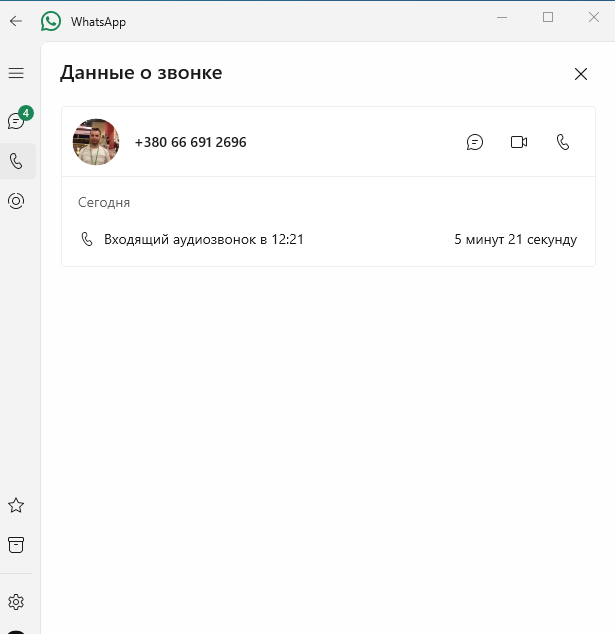Go back using the title bar arrow
The width and height of the screenshot is (615, 634).
[16, 21]
